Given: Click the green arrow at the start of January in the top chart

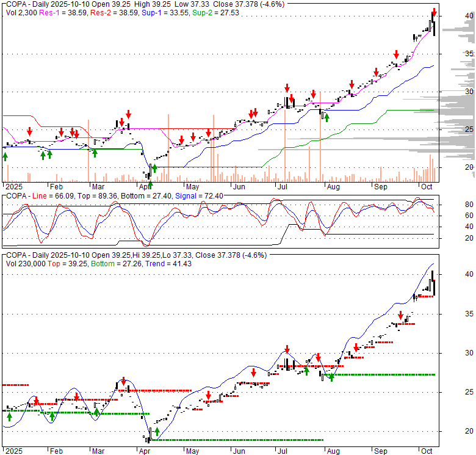Looking at the screenshot, I should [x=5, y=156].
